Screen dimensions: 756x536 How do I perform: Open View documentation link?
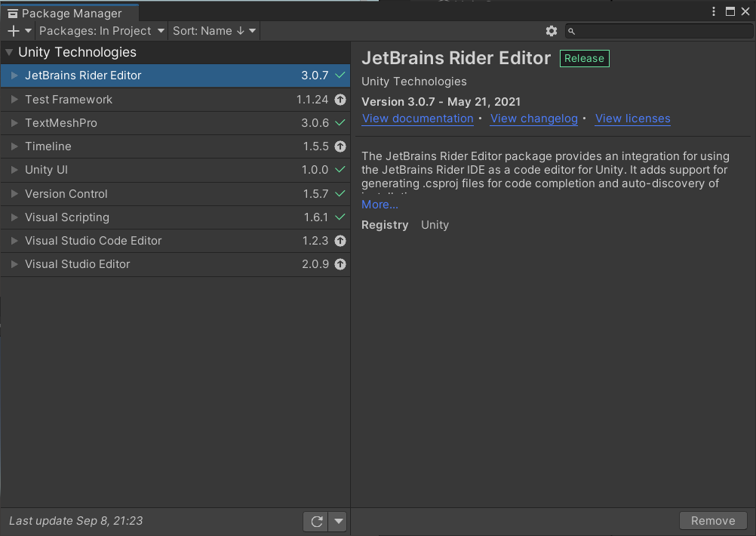point(417,119)
